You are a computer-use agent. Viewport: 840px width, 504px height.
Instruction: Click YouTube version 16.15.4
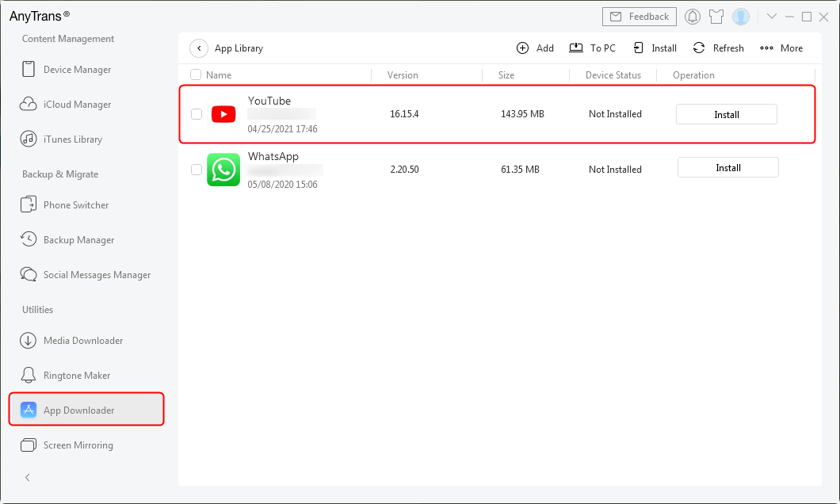coord(404,114)
